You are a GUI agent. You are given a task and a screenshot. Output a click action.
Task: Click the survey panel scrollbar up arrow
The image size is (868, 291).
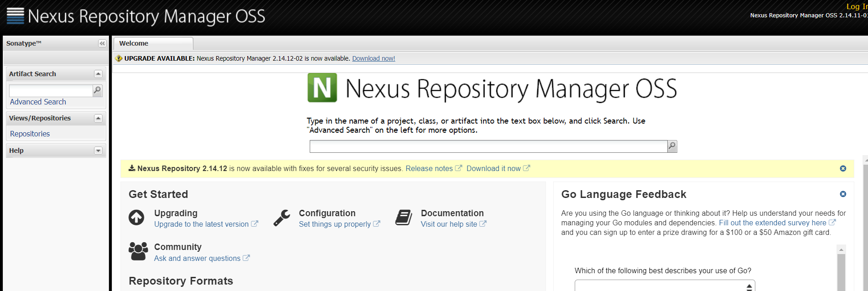click(841, 249)
